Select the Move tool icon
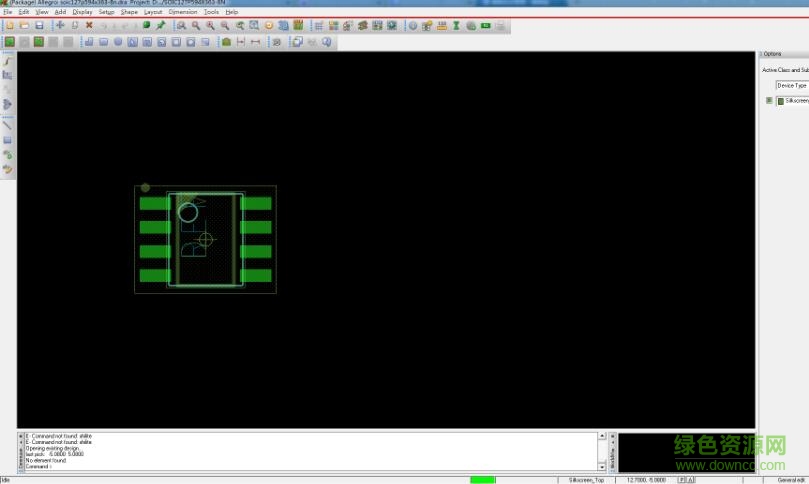This screenshot has width=809, height=484. (60, 25)
